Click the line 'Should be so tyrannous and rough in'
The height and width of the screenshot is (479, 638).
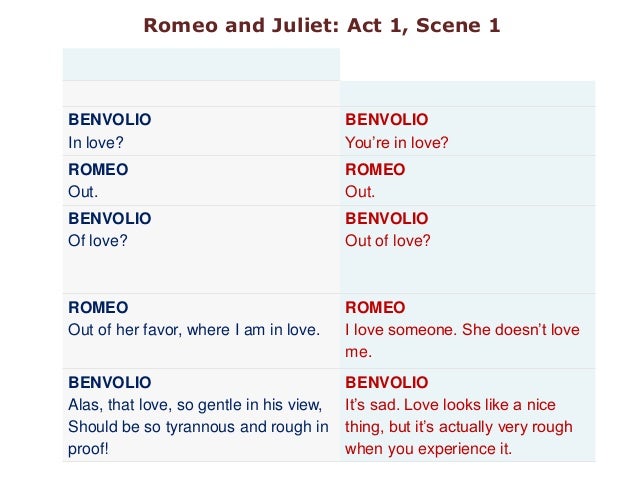pyautogui.click(x=198, y=426)
